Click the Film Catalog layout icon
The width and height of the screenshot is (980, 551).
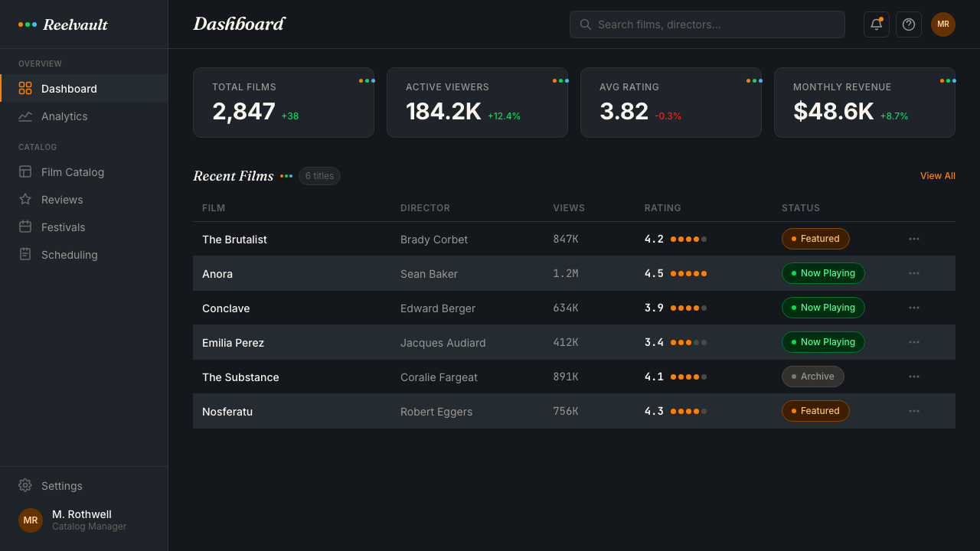(25, 171)
